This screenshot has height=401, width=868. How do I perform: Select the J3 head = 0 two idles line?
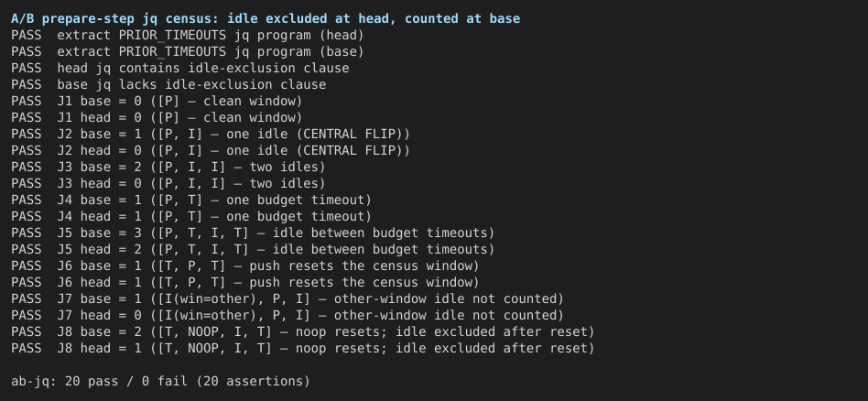click(x=168, y=183)
